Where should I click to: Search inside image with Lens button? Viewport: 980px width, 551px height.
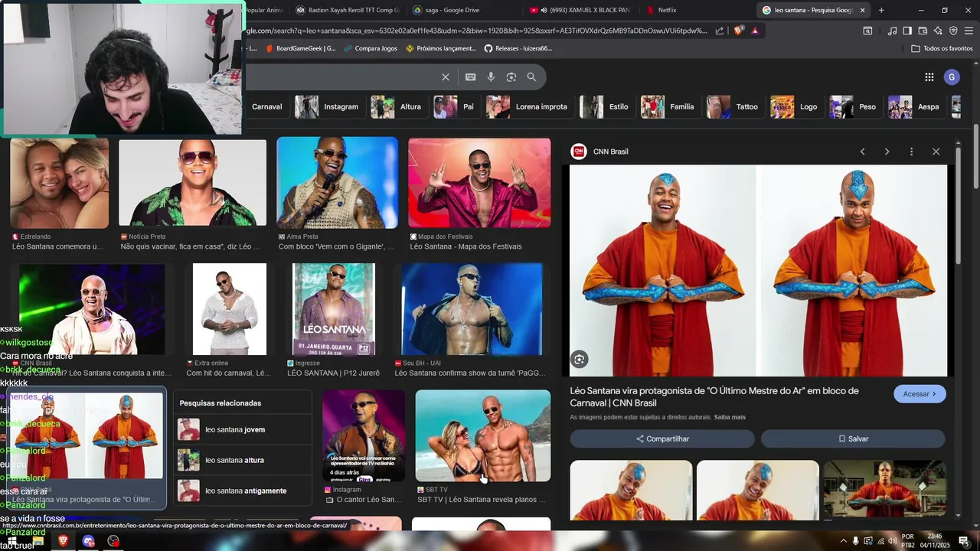click(580, 359)
